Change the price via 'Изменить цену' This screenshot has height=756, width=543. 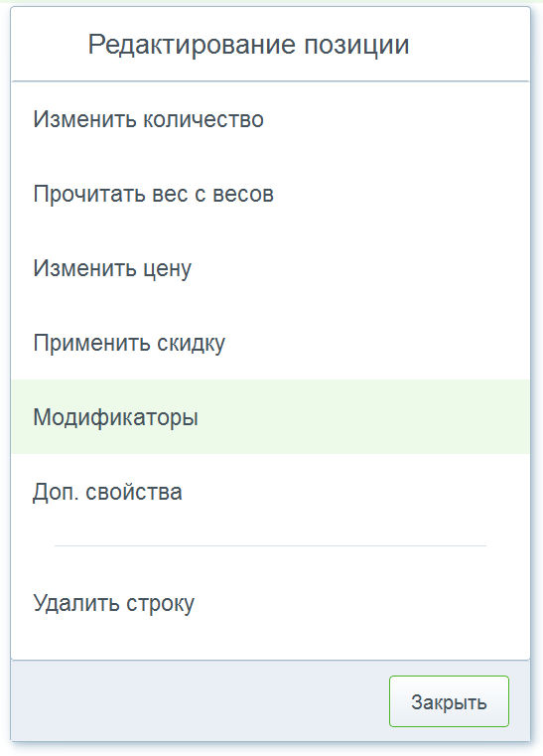click(270, 268)
